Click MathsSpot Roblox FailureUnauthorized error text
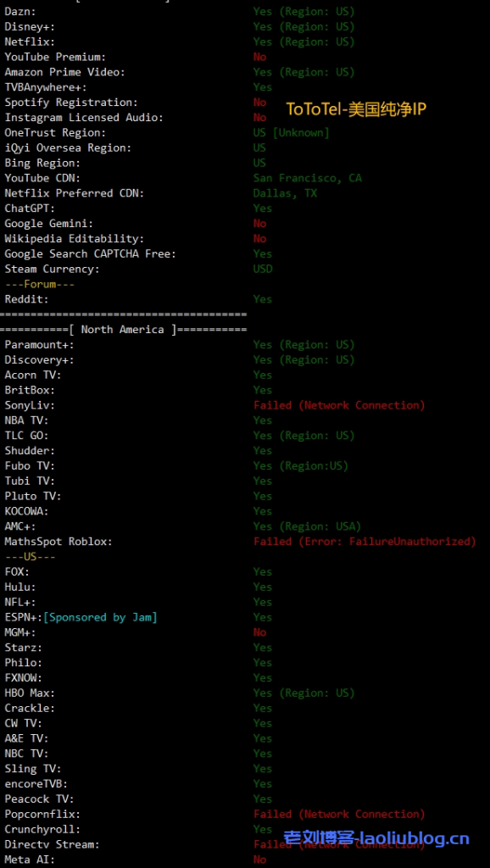The width and height of the screenshot is (490, 868). [365, 542]
